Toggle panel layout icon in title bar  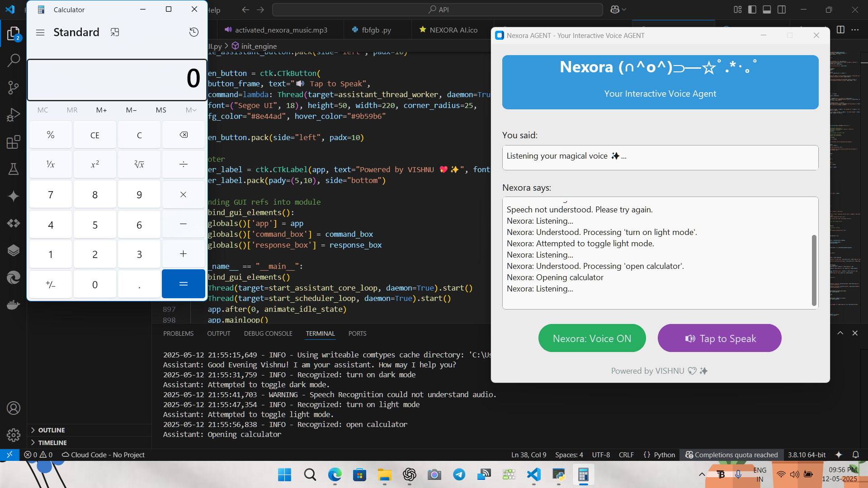click(x=767, y=9)
